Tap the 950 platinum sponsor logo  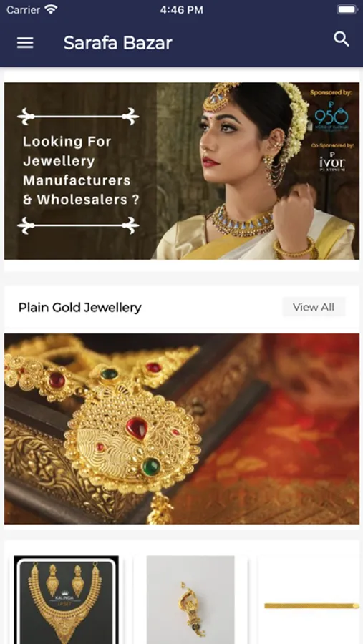[331, 116]
